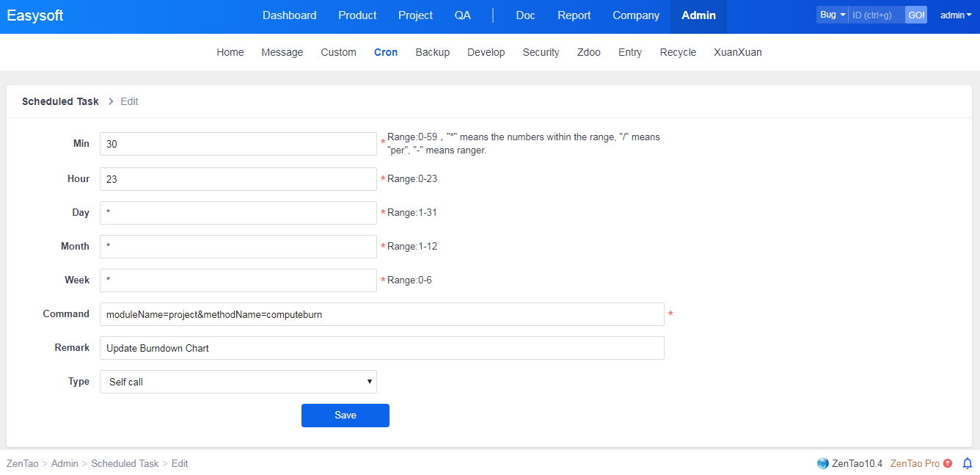Edit the Remark field
This screenshot has width=980, height=475.
(381, 348)
